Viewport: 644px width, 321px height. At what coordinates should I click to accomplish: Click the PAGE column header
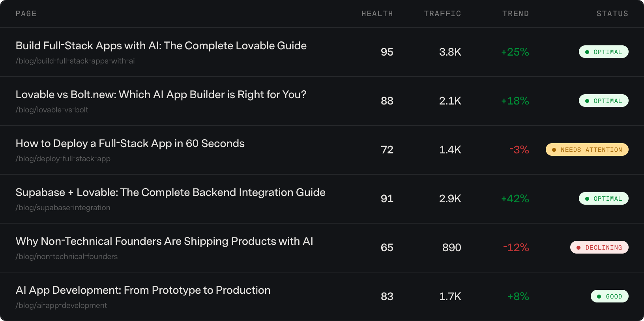pos(26,14)
